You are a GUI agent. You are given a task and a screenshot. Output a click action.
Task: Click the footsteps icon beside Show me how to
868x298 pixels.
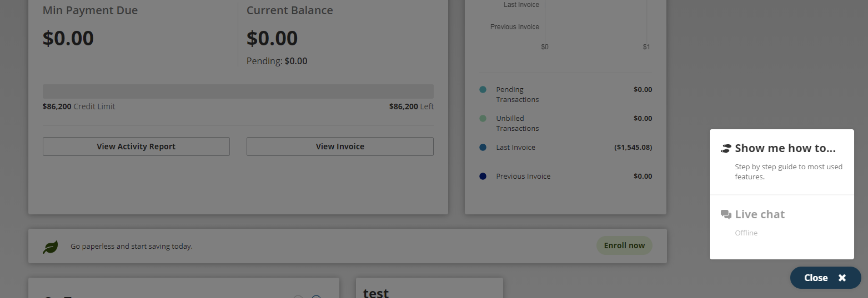726,148
